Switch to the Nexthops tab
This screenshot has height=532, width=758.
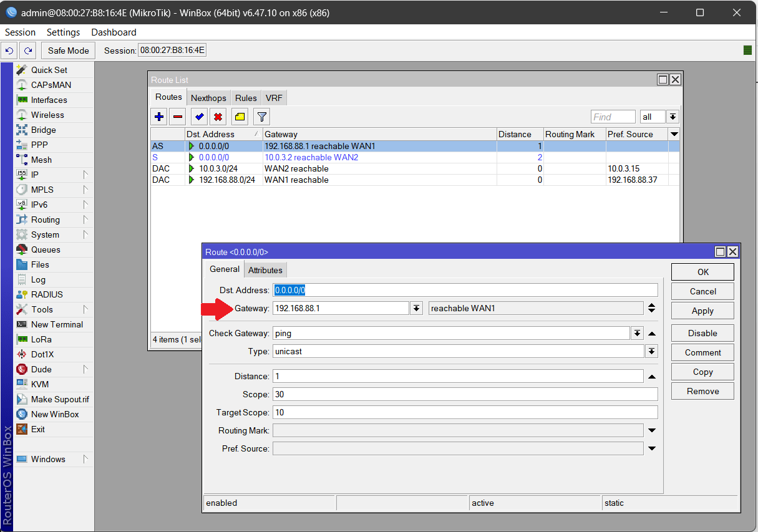[208, 97]
